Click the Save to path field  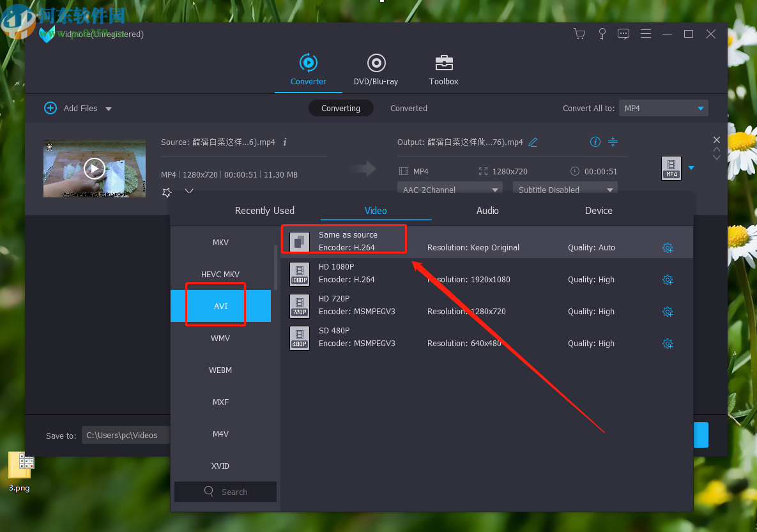click(126, 435)
